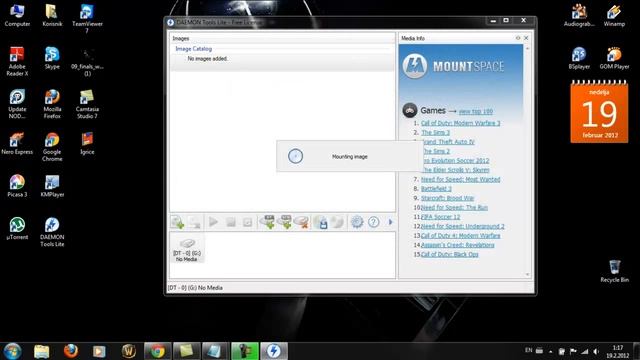This screenshot has height=360, width=640.
Task: Open the Windows Start menu
Action: (12, 351)
